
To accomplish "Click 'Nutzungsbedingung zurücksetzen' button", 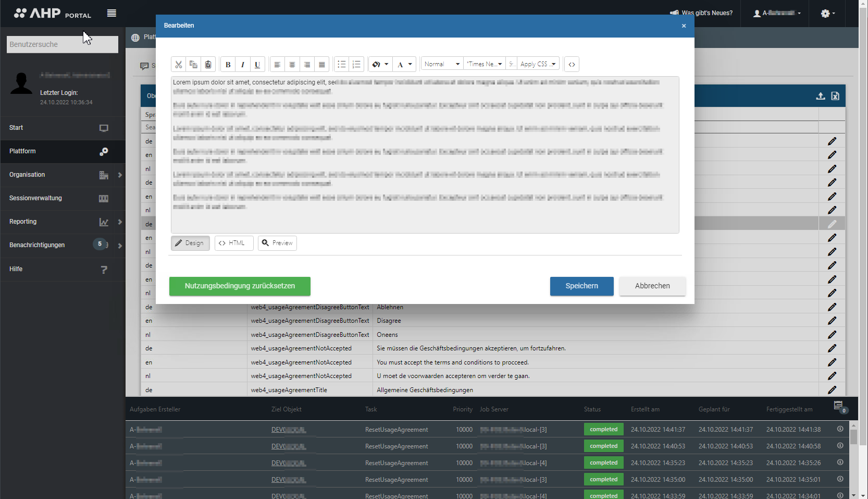I will coord(240,286).
